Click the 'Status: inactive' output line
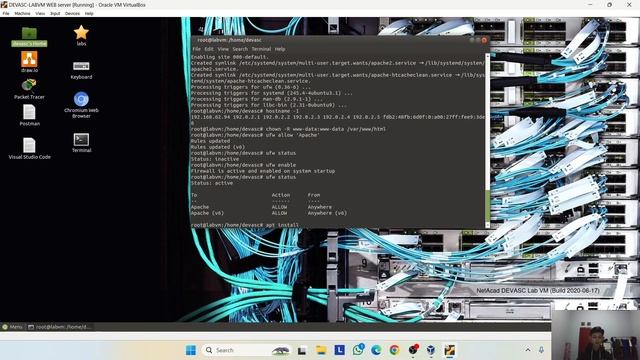Image resolution: width=640 pixels, height=360 pixels. click(x=215, y=159)
